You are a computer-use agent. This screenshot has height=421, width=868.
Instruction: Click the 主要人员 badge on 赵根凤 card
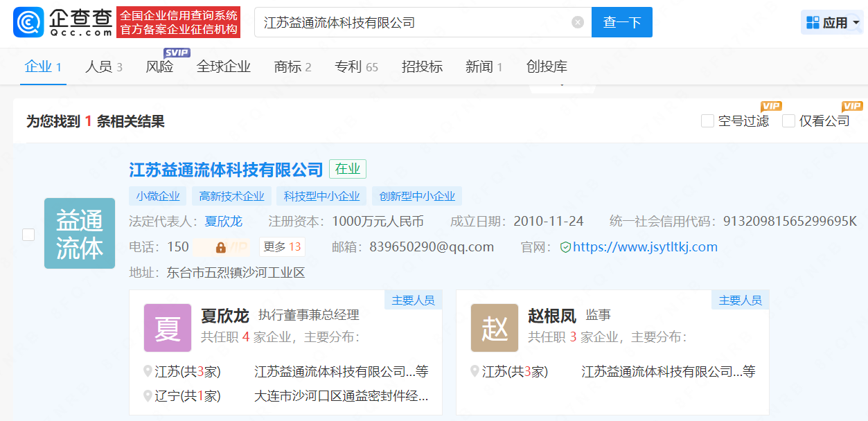pyautogui.click(x=741, y=300)
